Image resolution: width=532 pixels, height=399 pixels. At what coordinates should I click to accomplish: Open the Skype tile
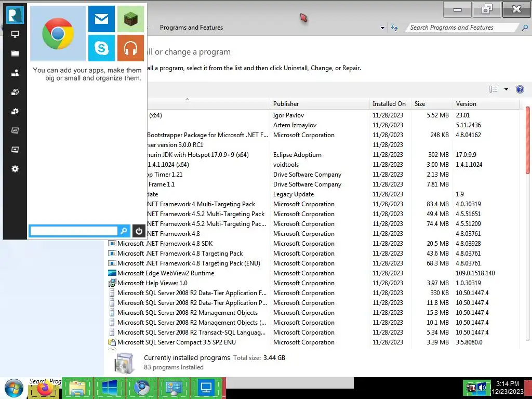pyautogui.click(x=101, y=48)
